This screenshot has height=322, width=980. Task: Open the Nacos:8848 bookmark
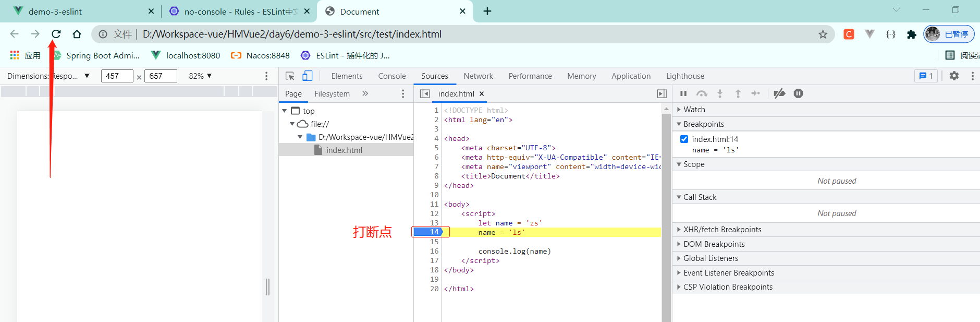tap(260, 55)
